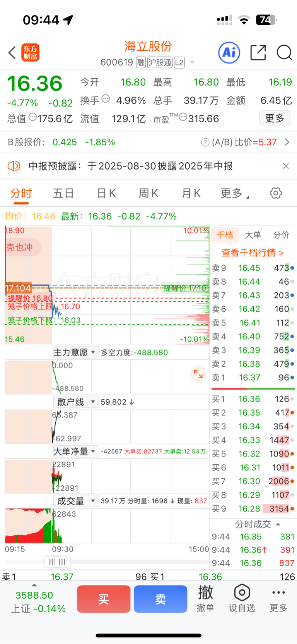Switch to the 分价 tab

pyautogui.click(x=281, y=235)
